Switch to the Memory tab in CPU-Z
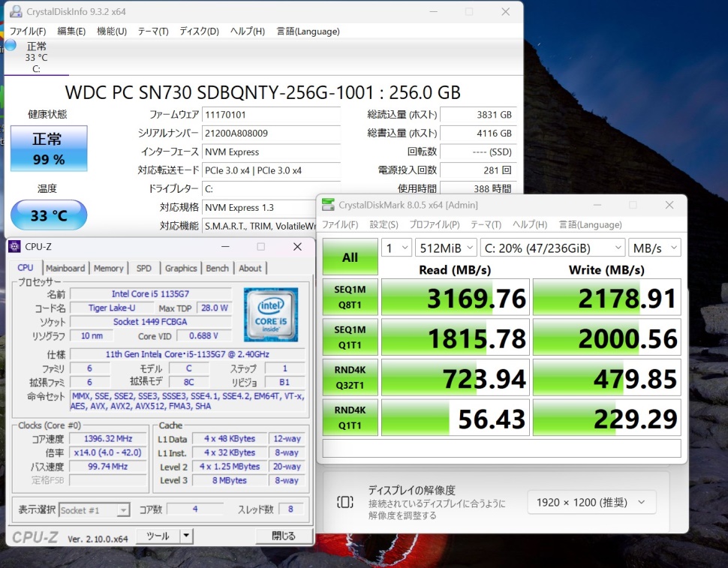 (109, 268)
